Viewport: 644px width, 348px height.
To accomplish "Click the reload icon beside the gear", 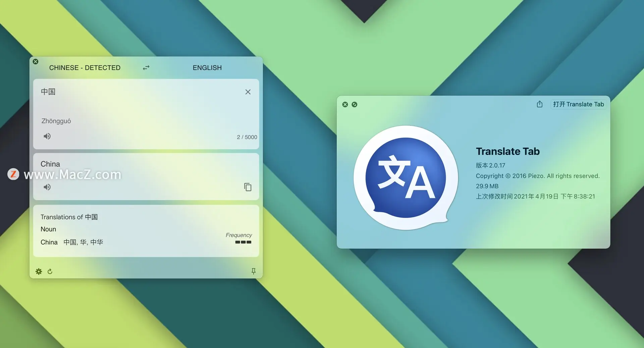I will tap(50, 271).
